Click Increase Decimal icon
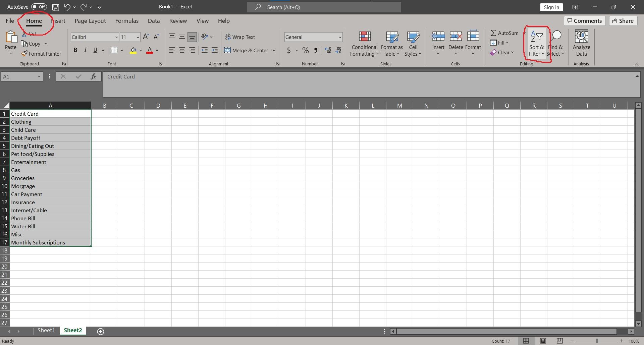This screenshot has height=345, width=644. coord(328,50)
